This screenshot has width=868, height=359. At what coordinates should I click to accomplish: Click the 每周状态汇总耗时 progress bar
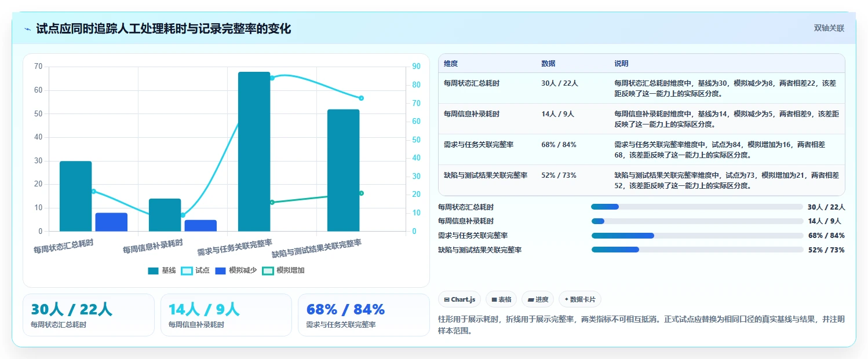697,207
